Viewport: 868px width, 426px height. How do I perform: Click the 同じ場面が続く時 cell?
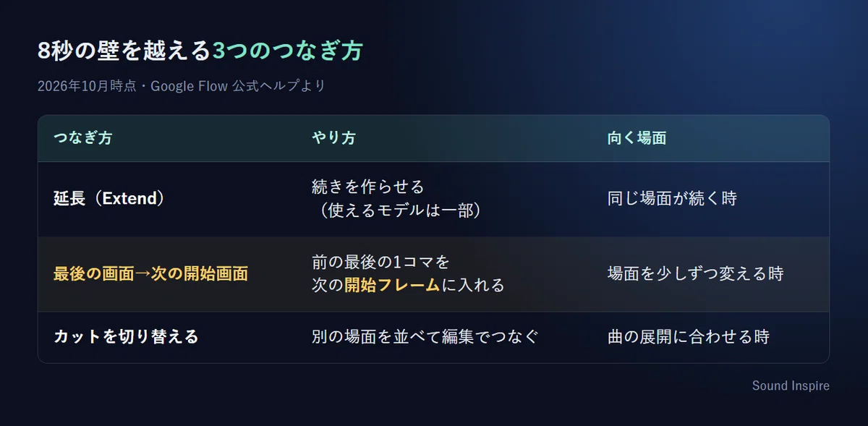pyautogui.click(x=672, y=199)
